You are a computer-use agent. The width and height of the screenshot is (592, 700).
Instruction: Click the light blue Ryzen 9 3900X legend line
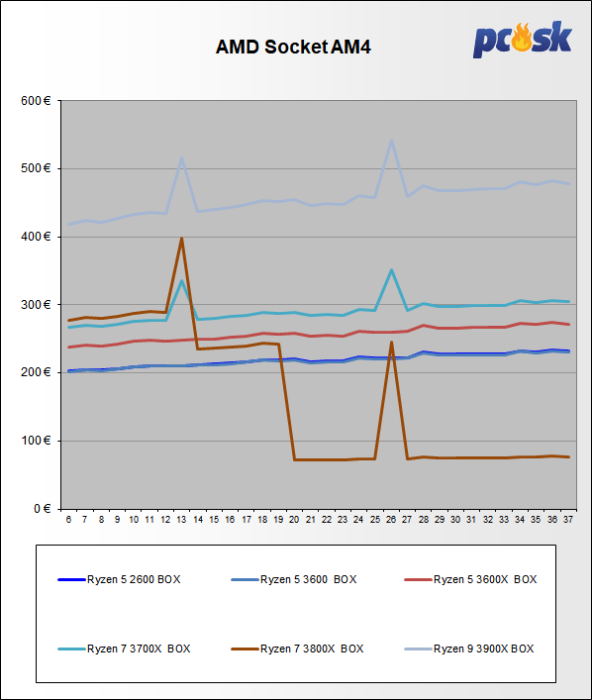click(x=418, y=650)
